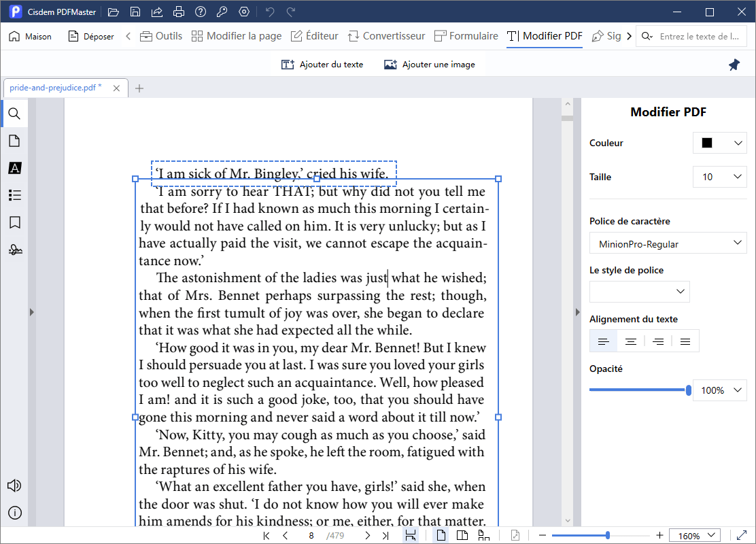This screenshot has width=756, height=544.
Task: Open the Formulaire menu
Action: (x=466, y=36)
